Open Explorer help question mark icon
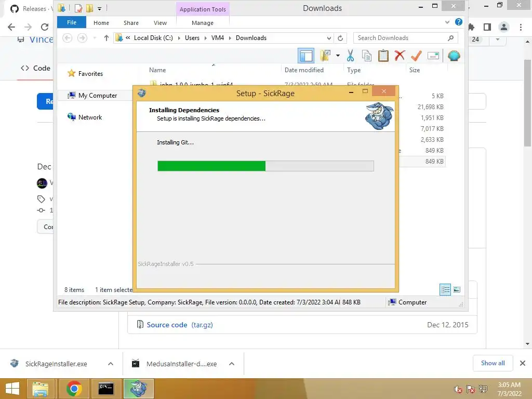Viewport: 532px width, 399px height. point(459,22)
